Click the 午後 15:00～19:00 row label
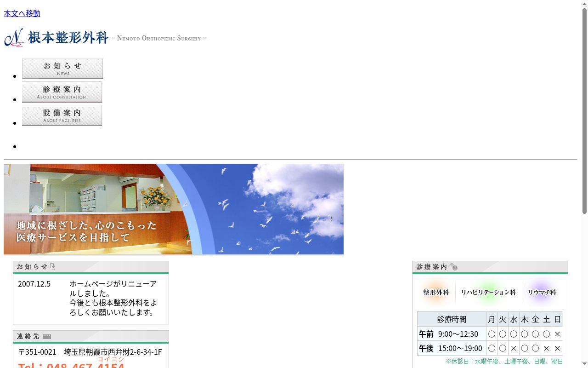This screenshot has height=368, width=588. (452, 348)
